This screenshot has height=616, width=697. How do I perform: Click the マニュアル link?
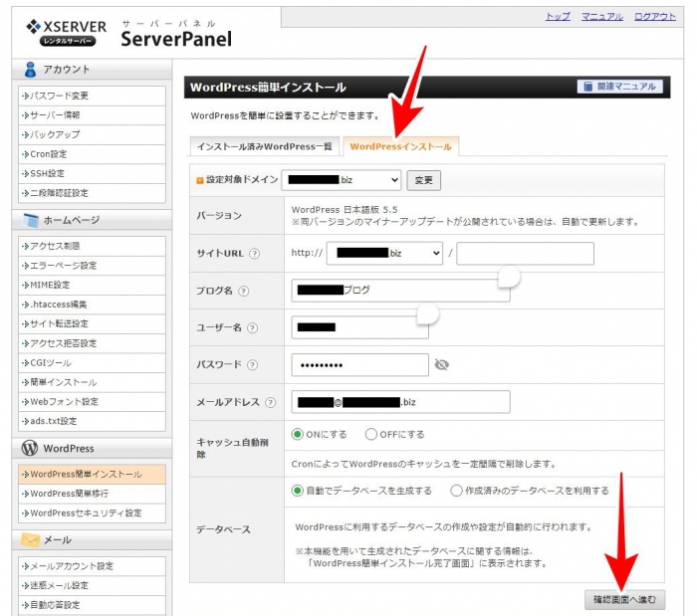click(x=601, y=17)
